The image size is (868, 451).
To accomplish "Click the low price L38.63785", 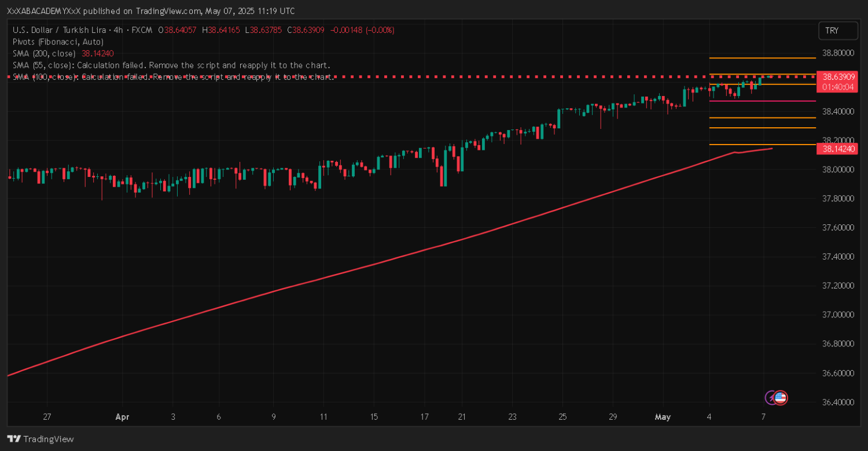I will [263, 30].
